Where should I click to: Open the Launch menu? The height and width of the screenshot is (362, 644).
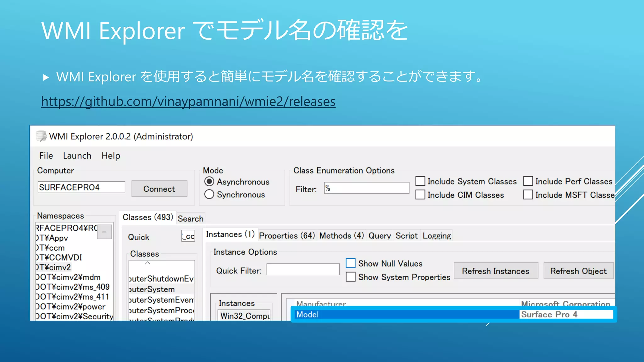[77, 156]
